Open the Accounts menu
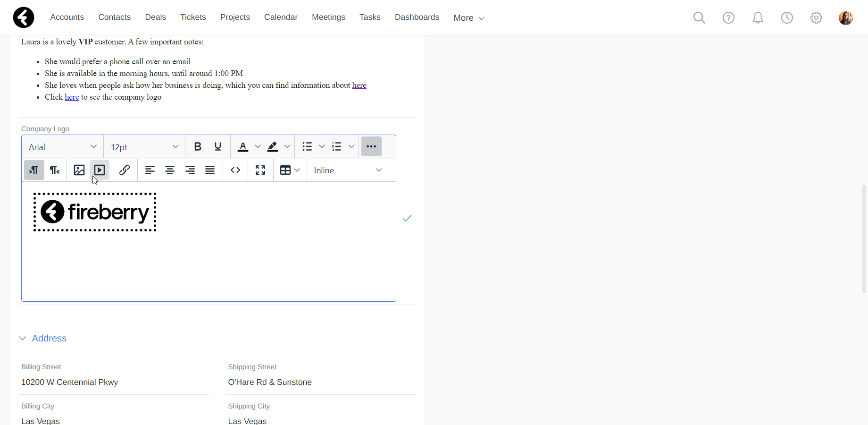Image resolution: width=868 pixels, height=425 pixels. (67, 17)
